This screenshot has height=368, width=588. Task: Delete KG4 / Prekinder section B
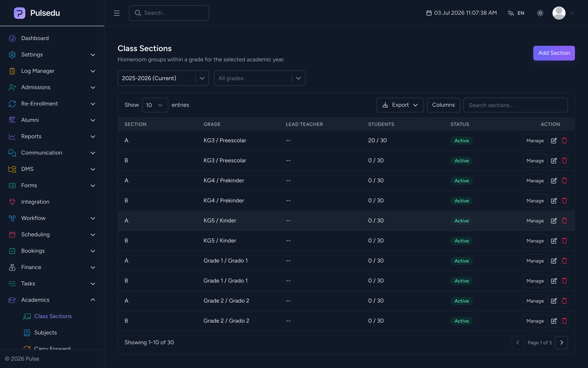click(x=564, y=201)
